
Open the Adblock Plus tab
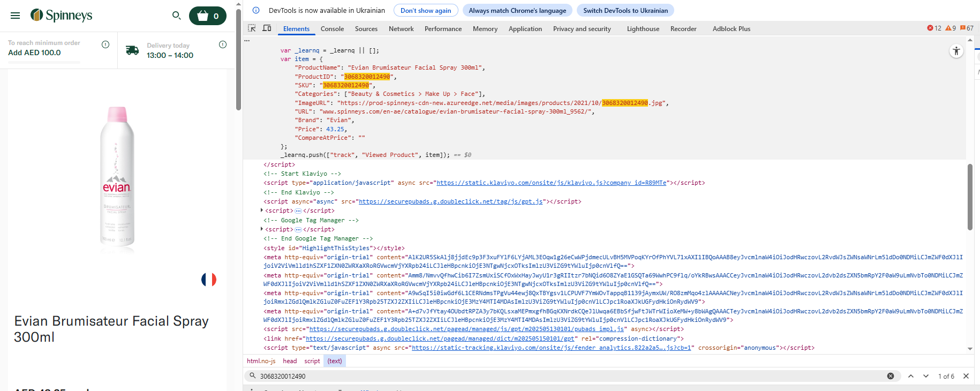coord(732,29)
